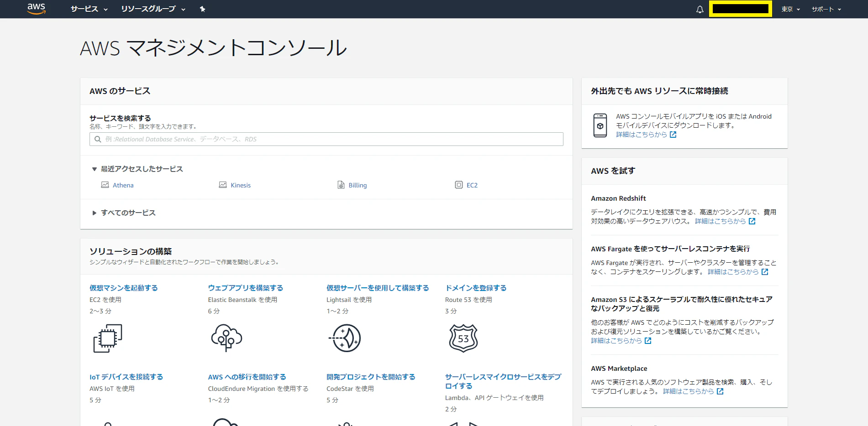Select the Athena service icon
The width and height of the screenshot is (868, 426).
[105, 185]
